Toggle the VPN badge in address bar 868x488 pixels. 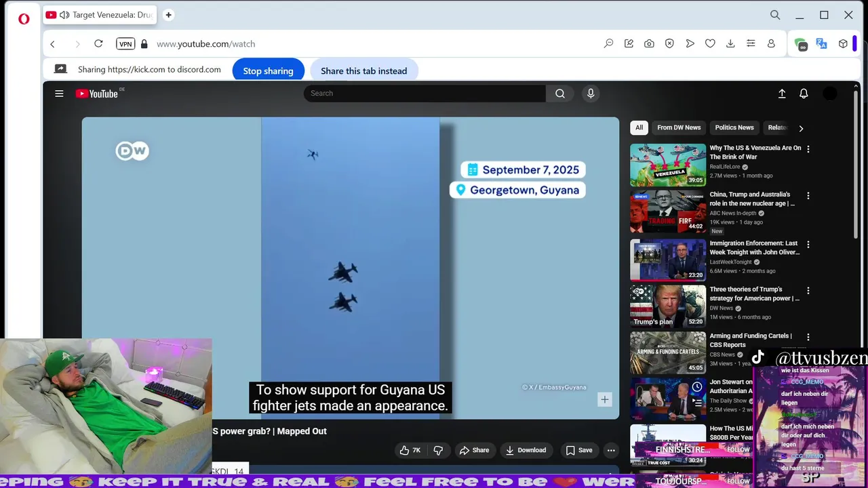(x=125, y=43)
